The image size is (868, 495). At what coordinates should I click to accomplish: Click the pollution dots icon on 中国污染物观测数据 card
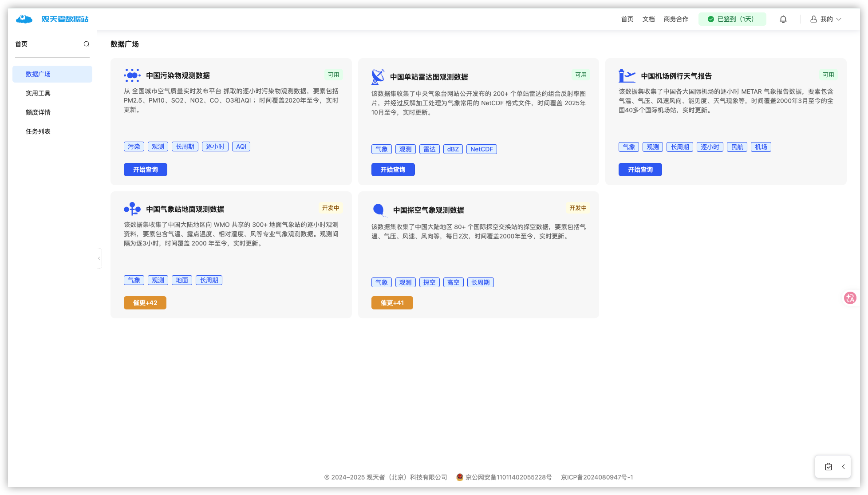131,75
